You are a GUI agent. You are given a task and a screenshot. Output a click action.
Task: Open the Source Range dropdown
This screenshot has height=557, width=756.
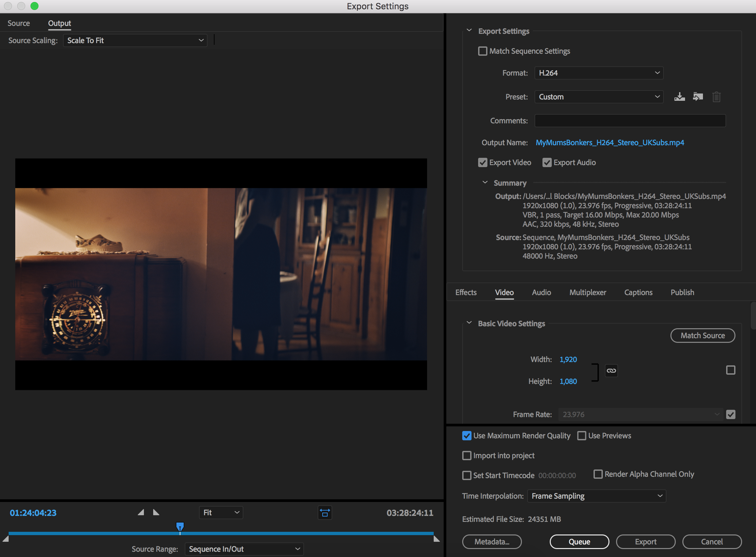tap(244, 549)
